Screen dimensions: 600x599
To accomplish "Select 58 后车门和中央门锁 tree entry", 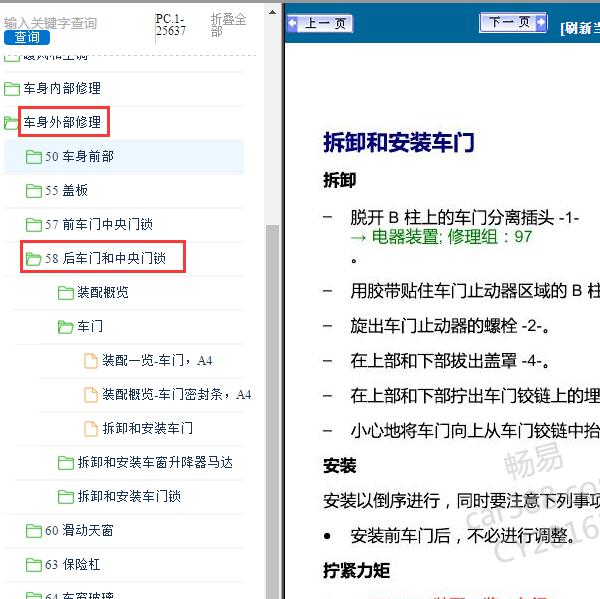I will [105, 258].
